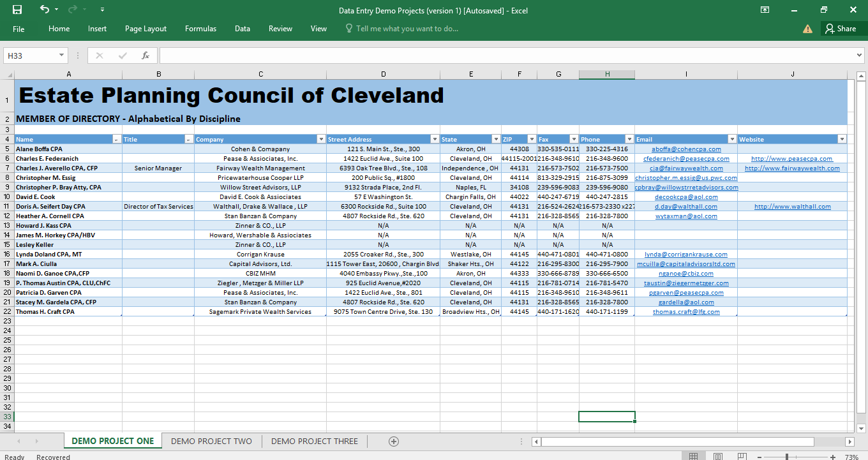
Task: Share this workbook
Action: point(841,29)
